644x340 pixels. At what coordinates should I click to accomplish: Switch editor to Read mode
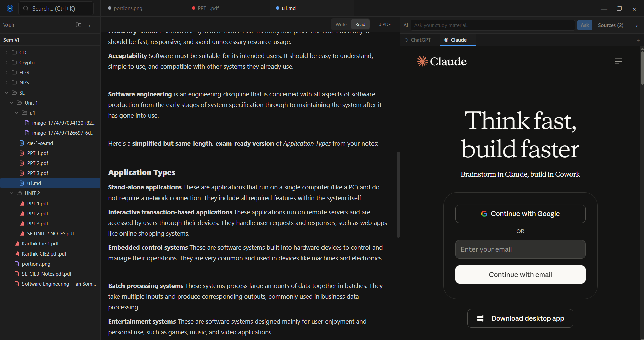(360, 24)
